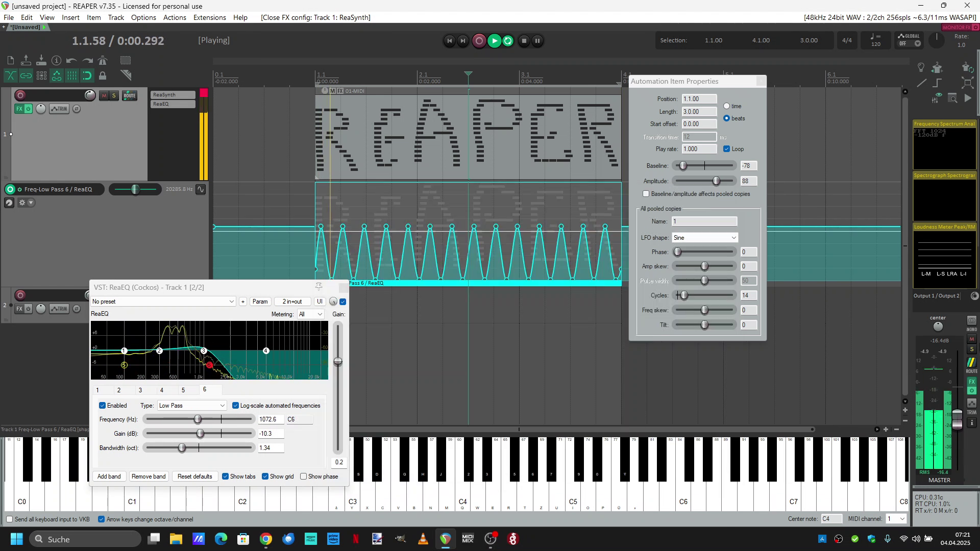Open the ReaEQ No preset dropdown
Viewport: 980px width, 551px height.
pyautogui.click(x=163, y=302)
